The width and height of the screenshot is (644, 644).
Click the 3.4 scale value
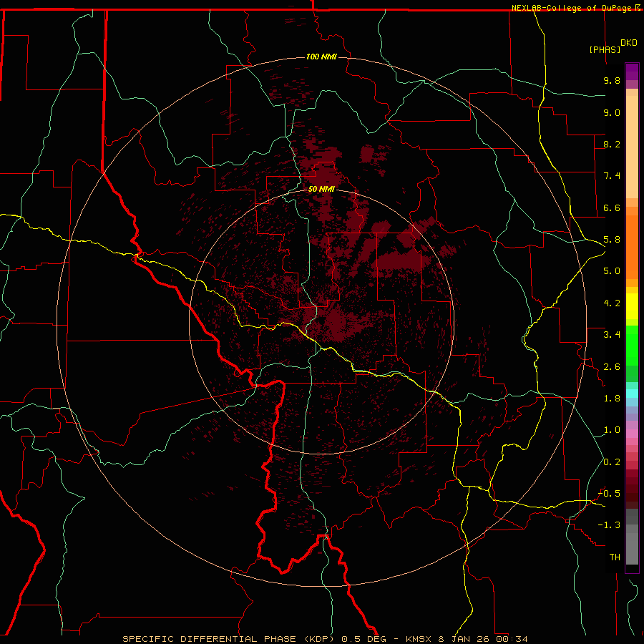[x=612, y=335]
